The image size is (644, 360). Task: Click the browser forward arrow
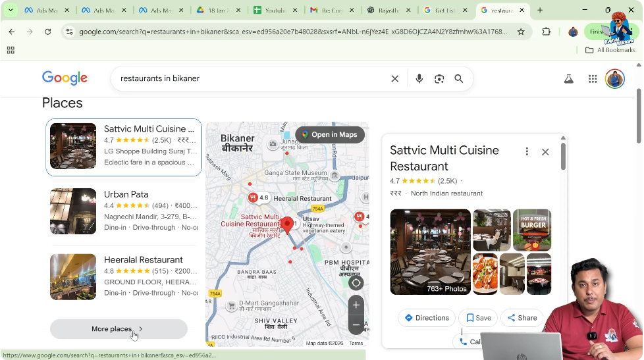(x=30, y=32)
